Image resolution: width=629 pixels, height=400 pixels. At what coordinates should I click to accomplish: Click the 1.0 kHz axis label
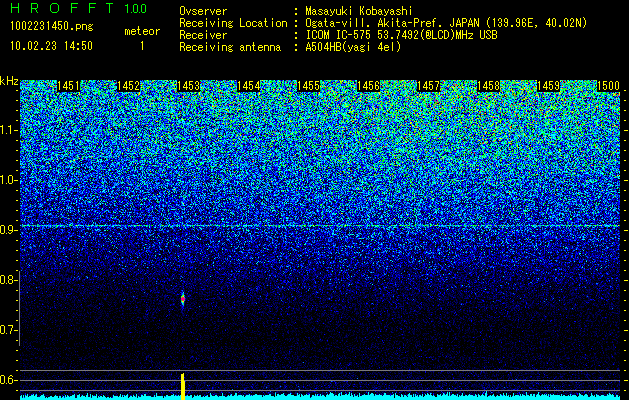[8, 181]
